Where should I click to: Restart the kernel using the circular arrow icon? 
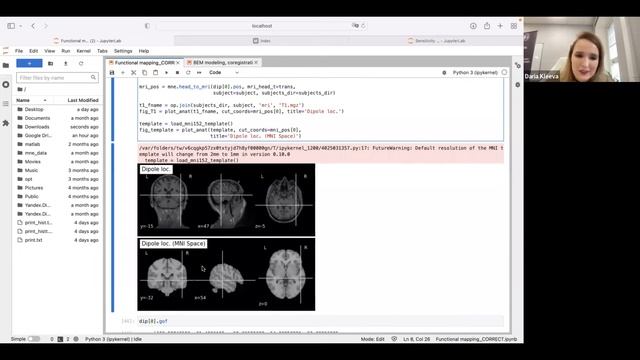(x=188, y=73)
